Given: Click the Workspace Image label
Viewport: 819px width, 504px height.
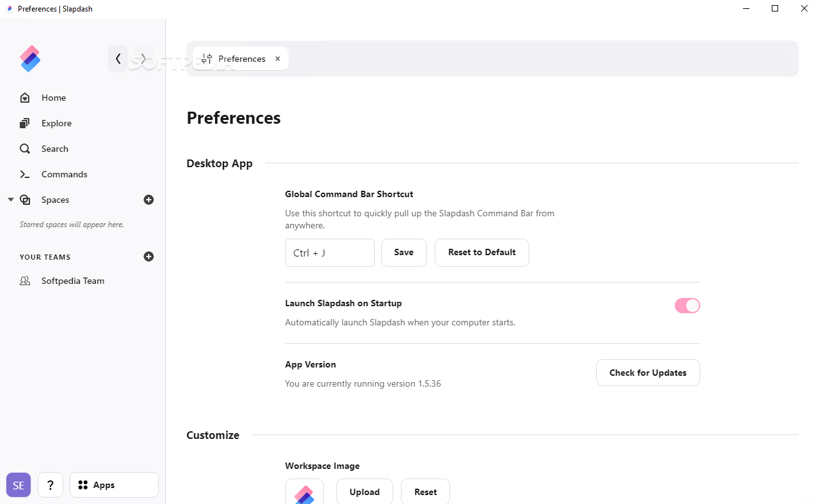Looking at the screenshot, I should 322,466.
